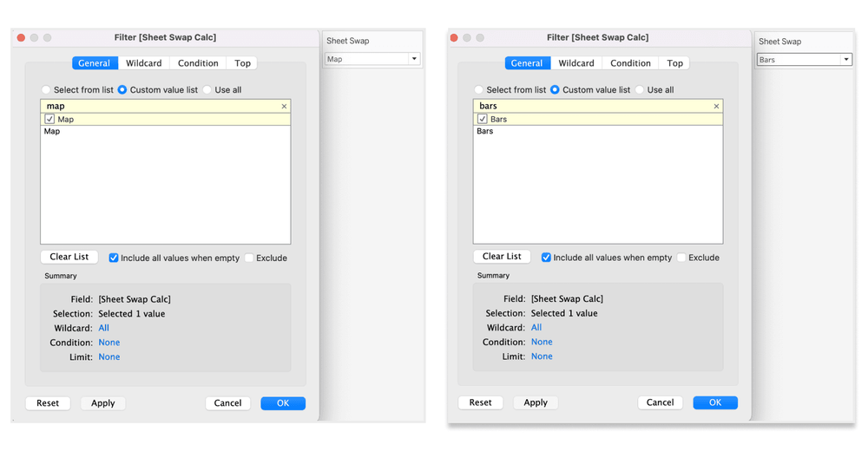
Task: Clear the 'map' search text with X icon
Action: (284, 107)
